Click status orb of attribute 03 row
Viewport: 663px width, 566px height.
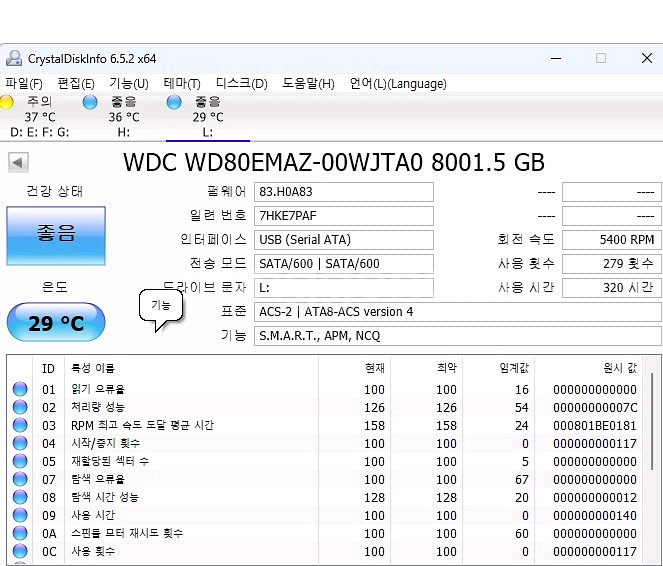tap(20, 425)
